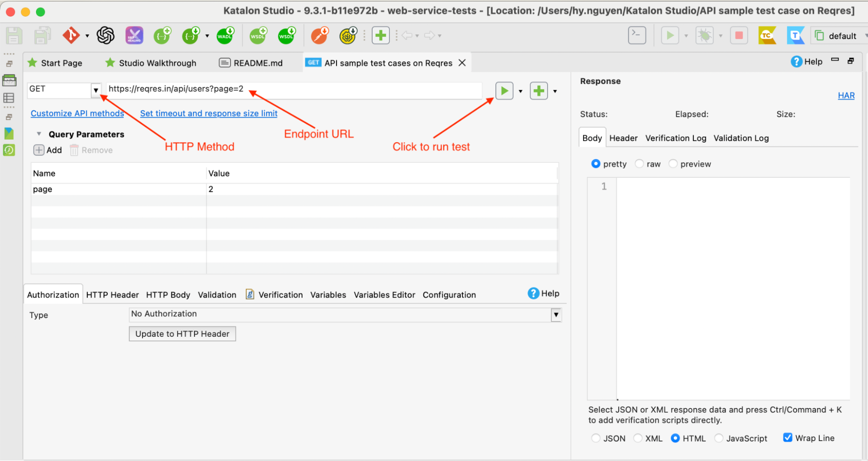Click the new web service request icon

point(162,36)
